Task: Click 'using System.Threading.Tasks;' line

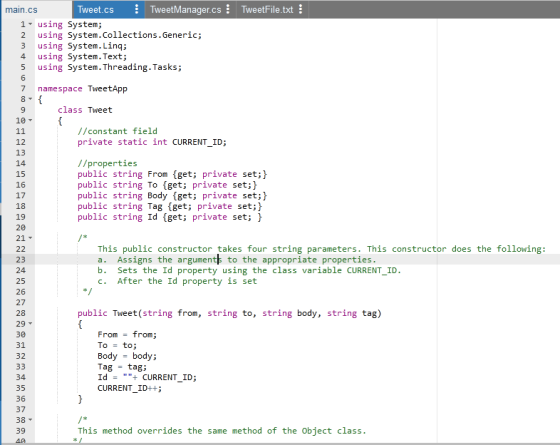Action: 110,67
